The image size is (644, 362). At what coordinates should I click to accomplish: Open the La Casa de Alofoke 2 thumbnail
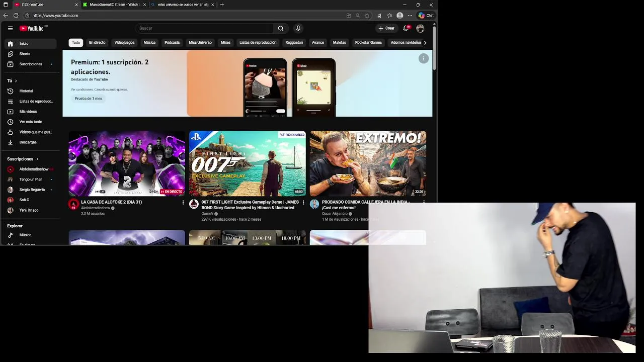pos(127,163)
